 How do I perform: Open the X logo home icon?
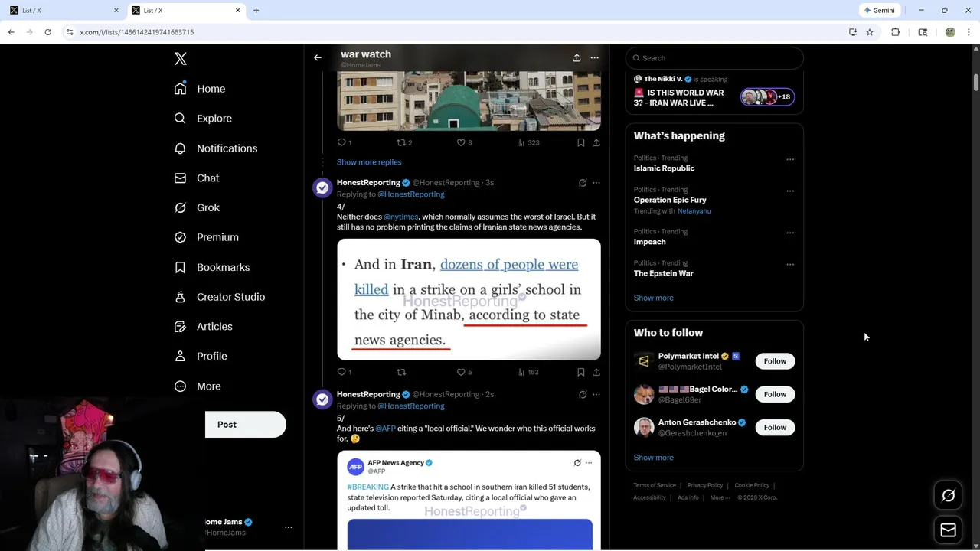click(181, 59)
